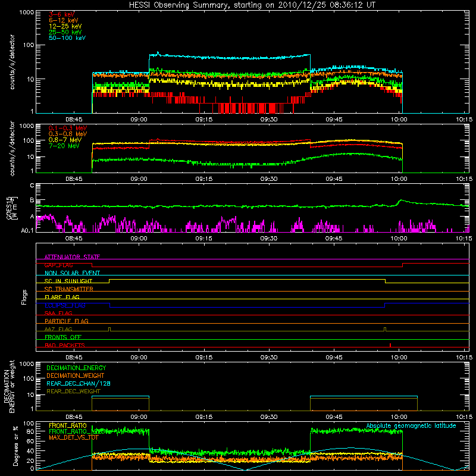Select the yellow 12-25 keV legend label

point(65,26)
